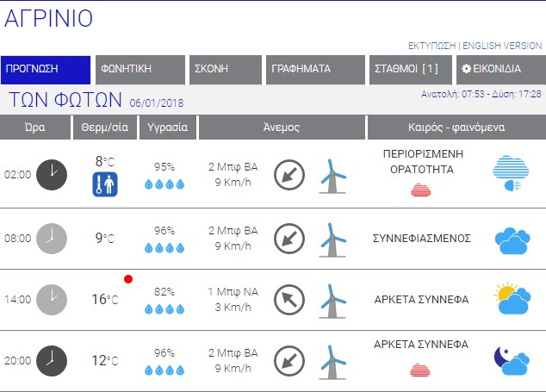Click the 02:00 northeast wind direction arrow

(289, 175)
